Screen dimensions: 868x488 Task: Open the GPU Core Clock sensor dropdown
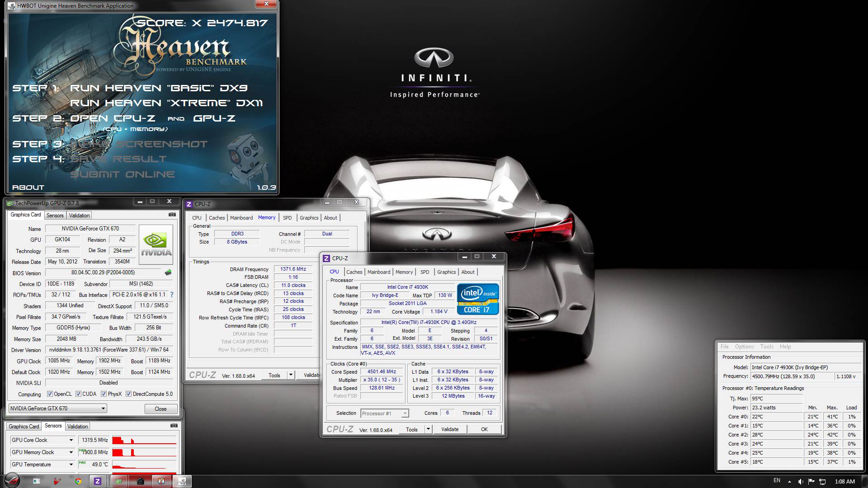tap(71, 440)
